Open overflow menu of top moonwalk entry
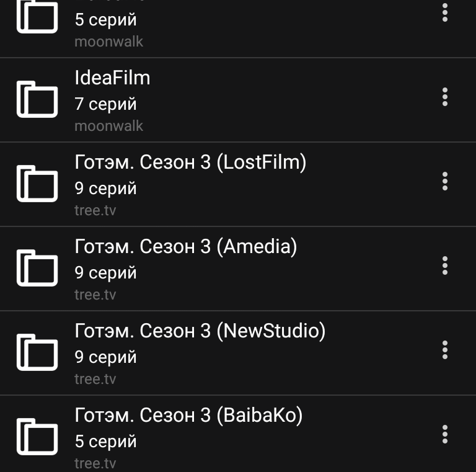476x472 pixels. point(445,12)
